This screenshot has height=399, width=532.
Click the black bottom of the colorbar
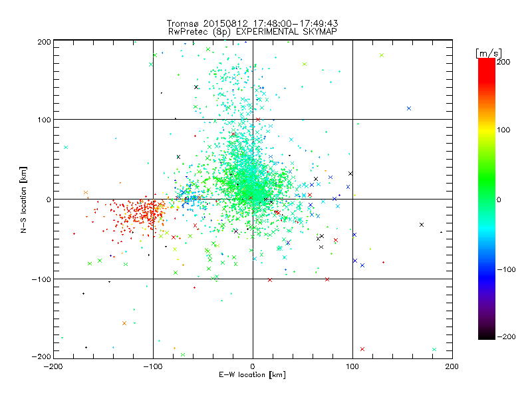(x=487, y=334)
